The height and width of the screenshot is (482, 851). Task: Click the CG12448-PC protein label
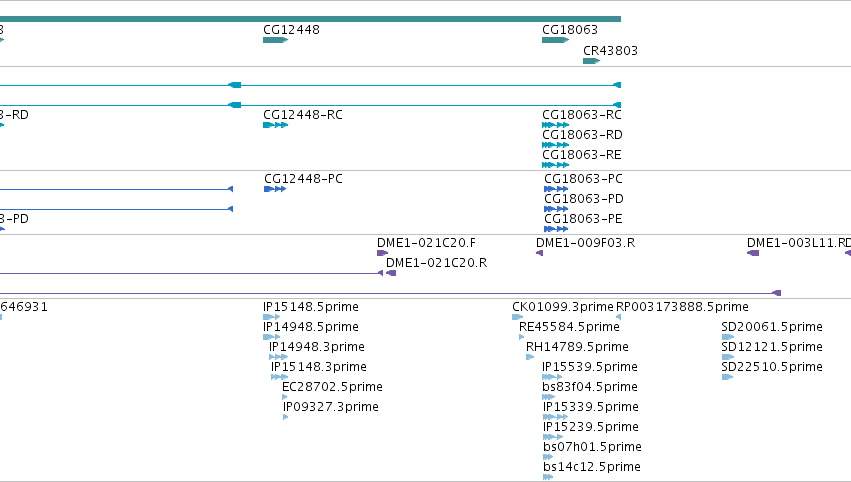[303, 179]
